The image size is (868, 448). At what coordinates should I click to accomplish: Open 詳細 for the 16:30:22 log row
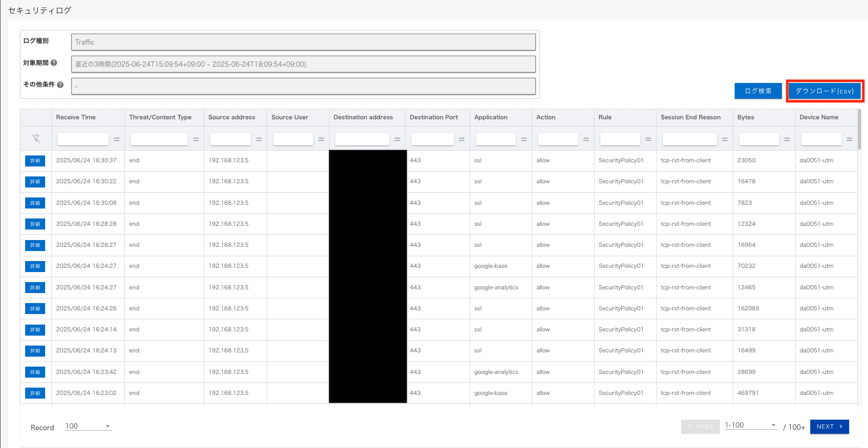(x=35, y=182)
